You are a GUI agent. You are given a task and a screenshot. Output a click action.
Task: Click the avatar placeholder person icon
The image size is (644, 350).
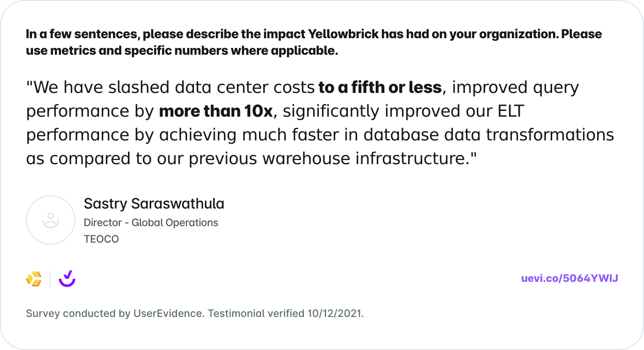point(51,220)
